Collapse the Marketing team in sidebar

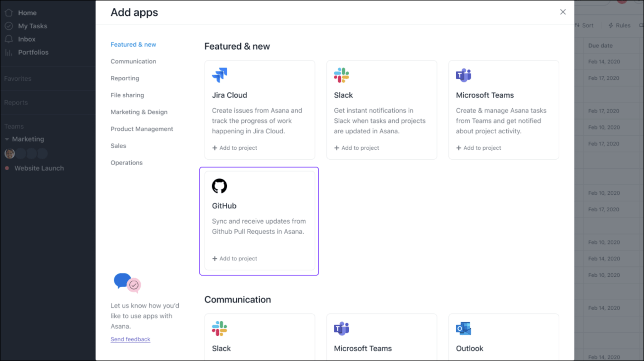[x=7, y=139]
